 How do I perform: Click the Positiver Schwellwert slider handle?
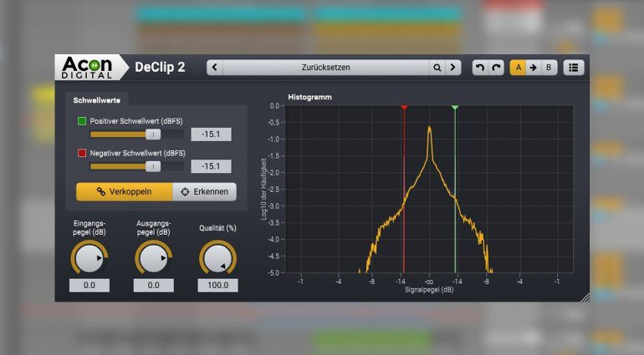tap(152, 134)
